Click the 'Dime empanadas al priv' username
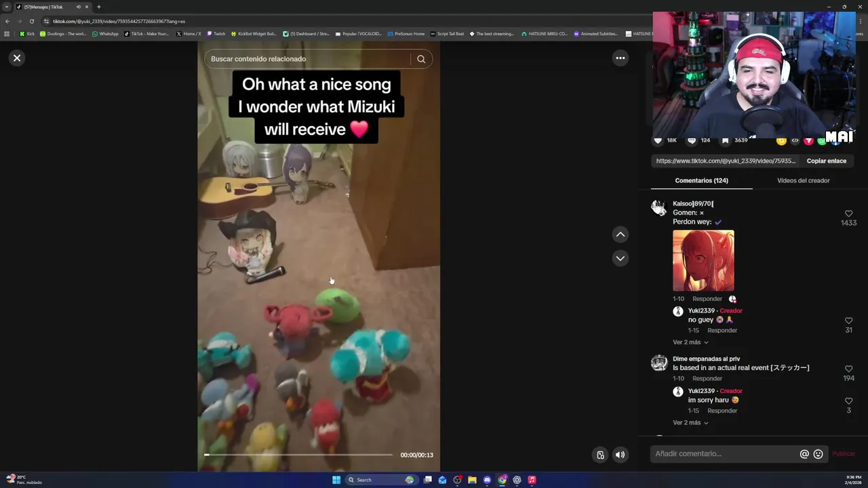The width and height of the screenshot is (868, 488). click(706, 359)
